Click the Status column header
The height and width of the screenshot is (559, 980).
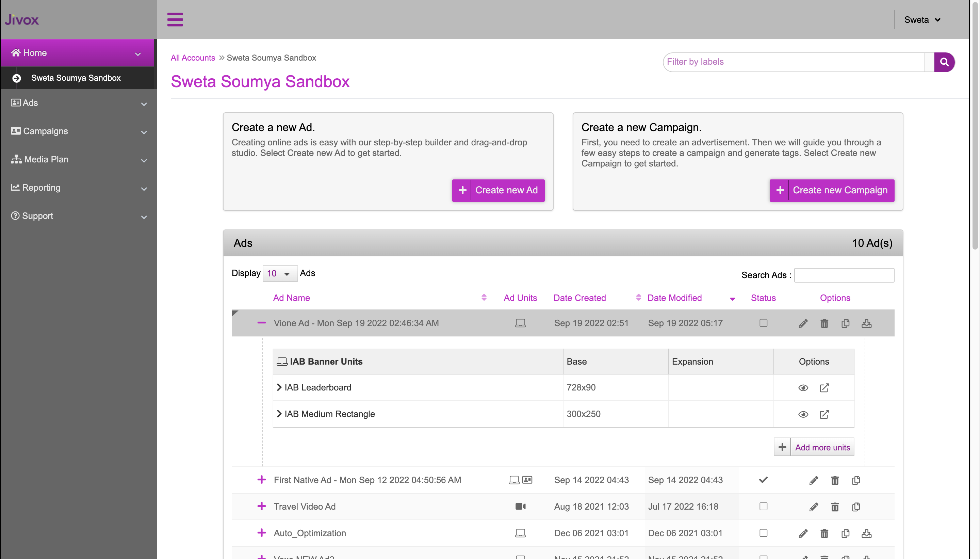763,298
